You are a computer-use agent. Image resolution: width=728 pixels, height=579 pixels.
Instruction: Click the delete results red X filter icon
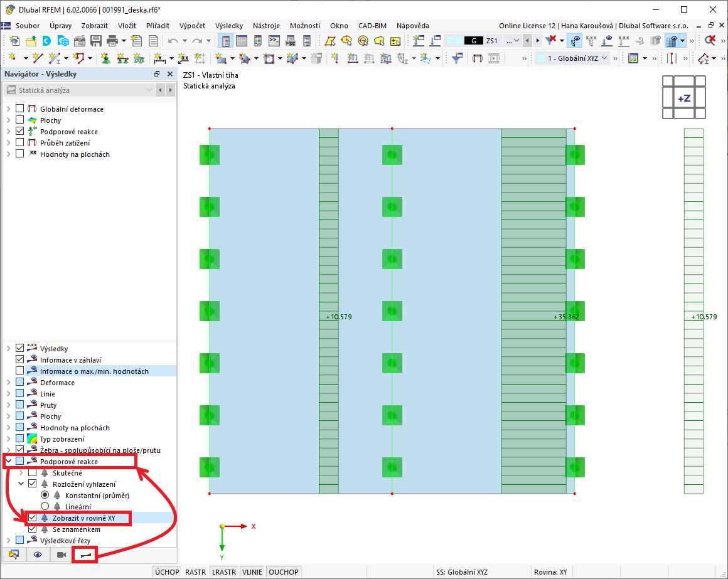click(550, 41)
